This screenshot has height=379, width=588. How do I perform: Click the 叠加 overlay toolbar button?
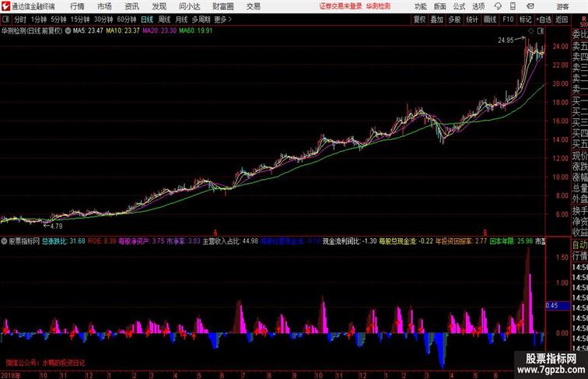click(437, 19)
